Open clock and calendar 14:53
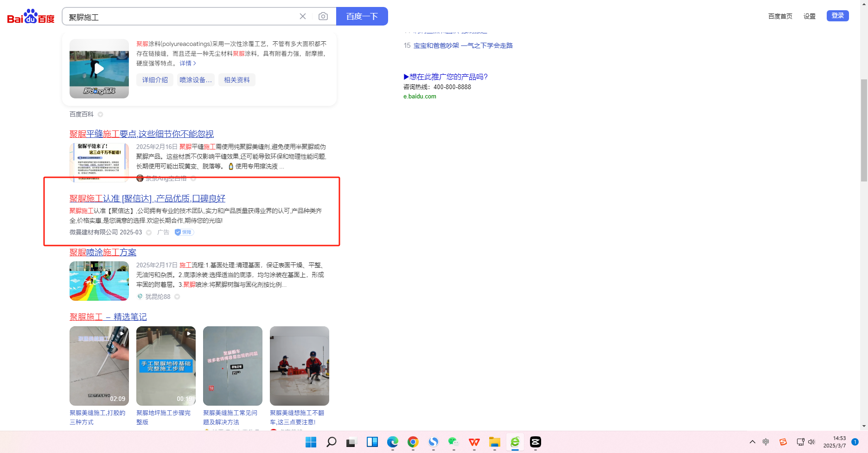 point(835,442)
